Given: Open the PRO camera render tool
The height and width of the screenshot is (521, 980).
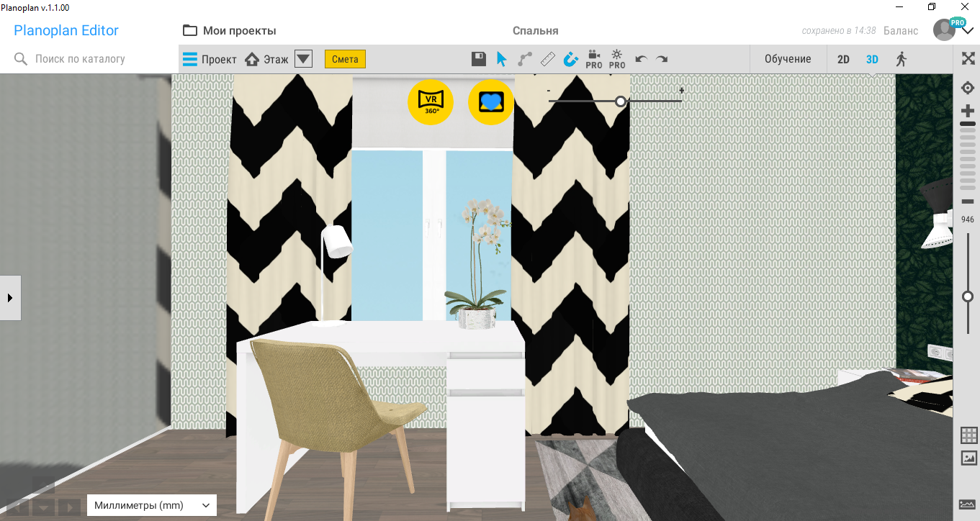Looking at the screenshot, I should [x=594, y=59].
